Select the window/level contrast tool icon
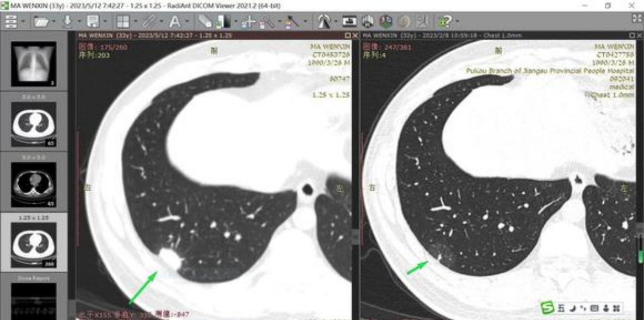Viewport: 644px width, 320px height. 223,22
